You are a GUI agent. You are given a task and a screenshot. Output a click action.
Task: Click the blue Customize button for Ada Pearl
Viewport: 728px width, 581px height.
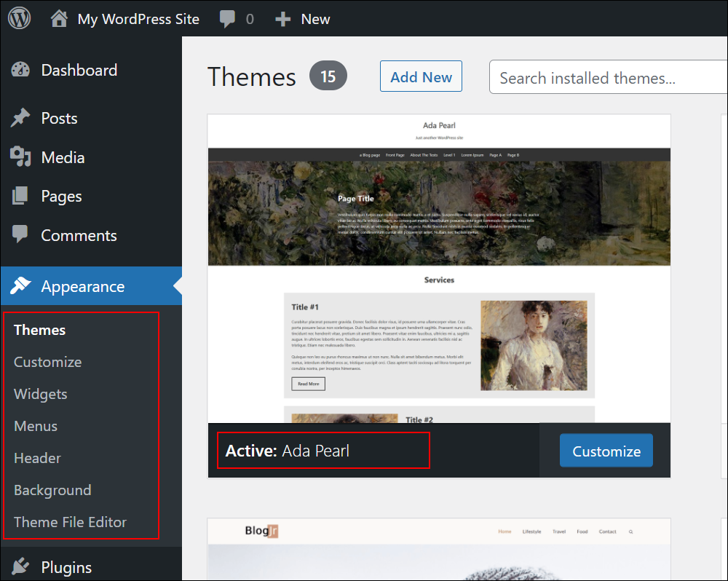click(x=606, y=451)
